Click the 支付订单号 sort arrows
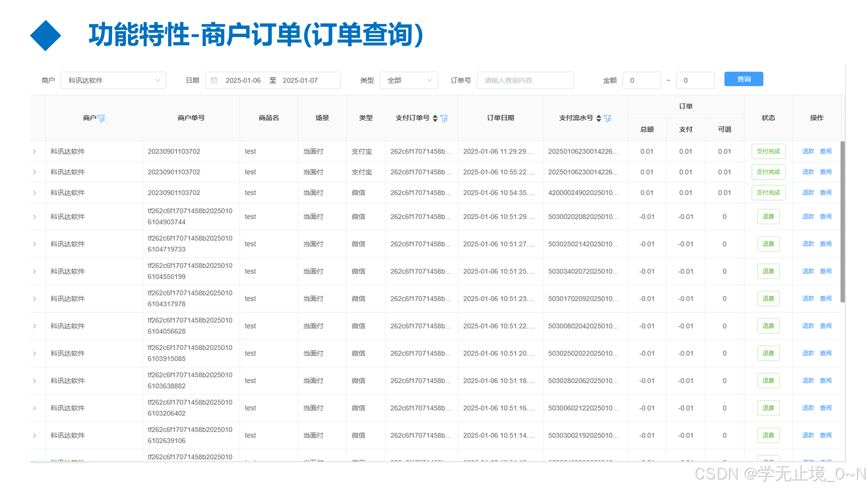Image resolution: width=868 pixels, height=488 pixels. point(434,118)
